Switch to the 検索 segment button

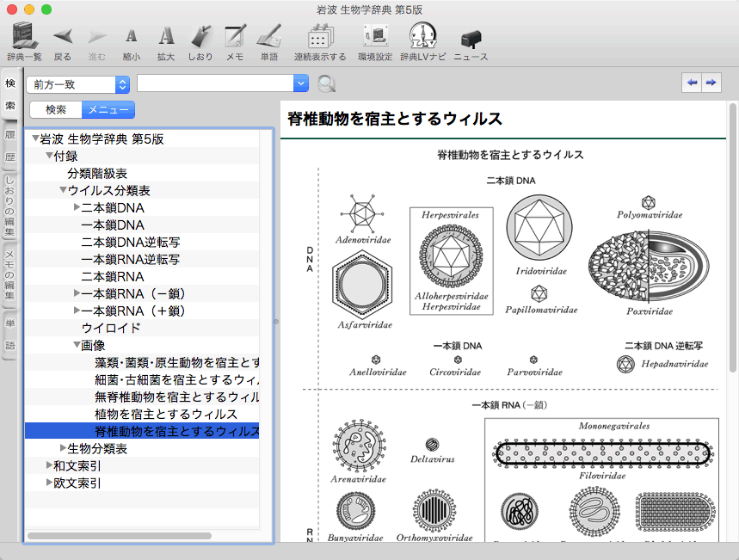tap(56, 109)
